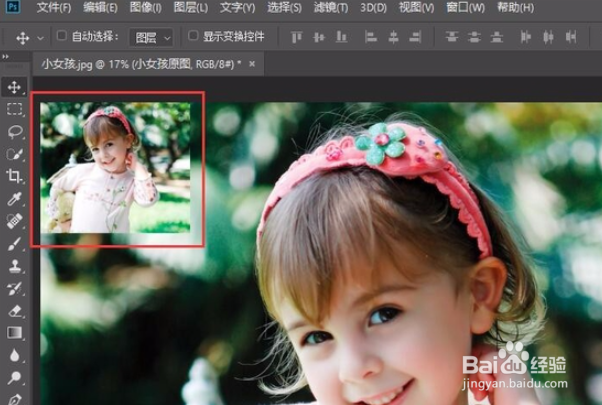Select the Rectangular Marquee tool
The width and height of the screenshot is (602, 405).
pos(14,109)
